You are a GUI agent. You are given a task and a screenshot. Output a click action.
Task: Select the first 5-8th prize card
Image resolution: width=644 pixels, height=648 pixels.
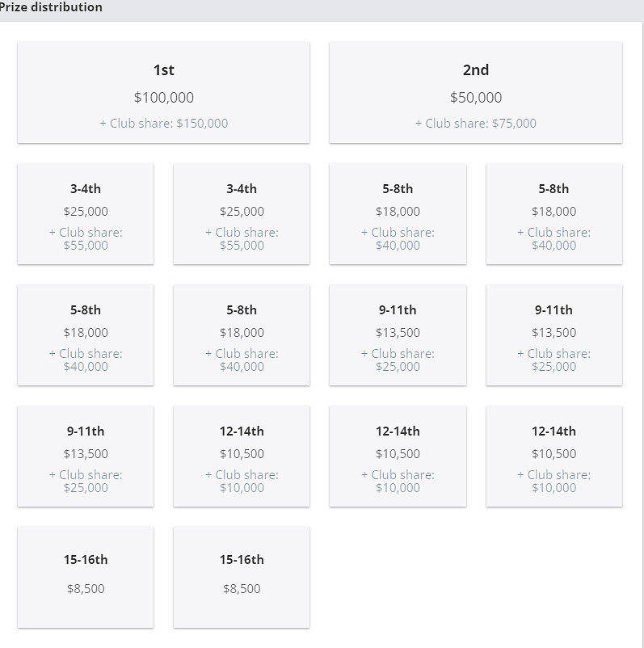pyautogui.click(x=398, y=212)
